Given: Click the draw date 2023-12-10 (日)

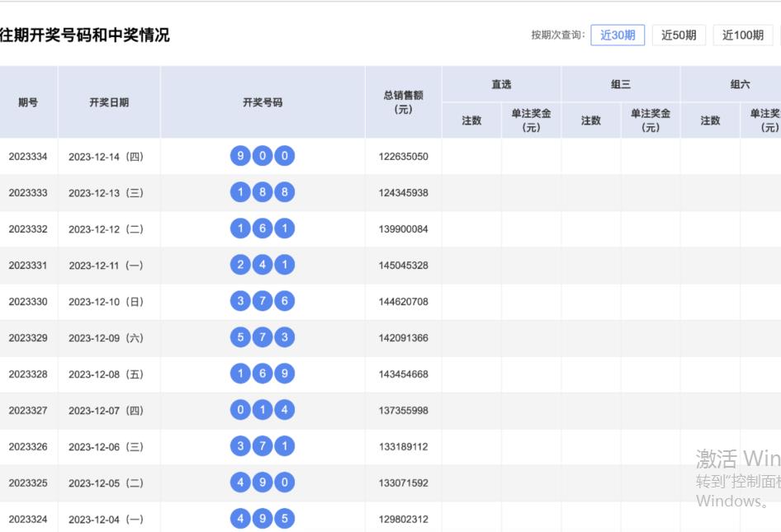Looking at the screenshot, I should point(106,302).
